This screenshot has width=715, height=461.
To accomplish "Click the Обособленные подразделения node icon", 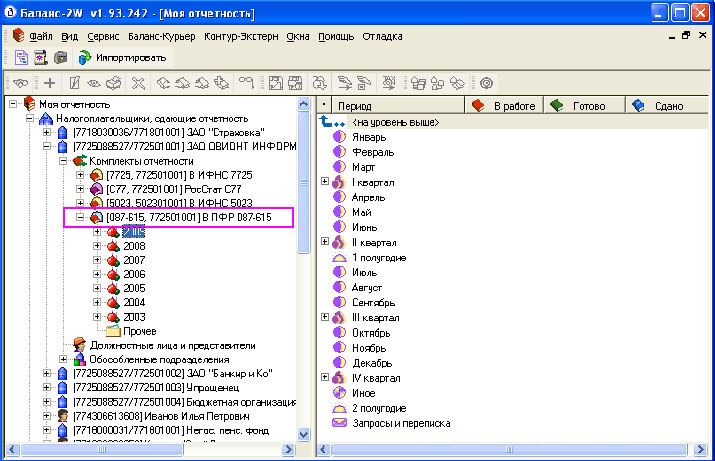I will (x=80, y=359).
